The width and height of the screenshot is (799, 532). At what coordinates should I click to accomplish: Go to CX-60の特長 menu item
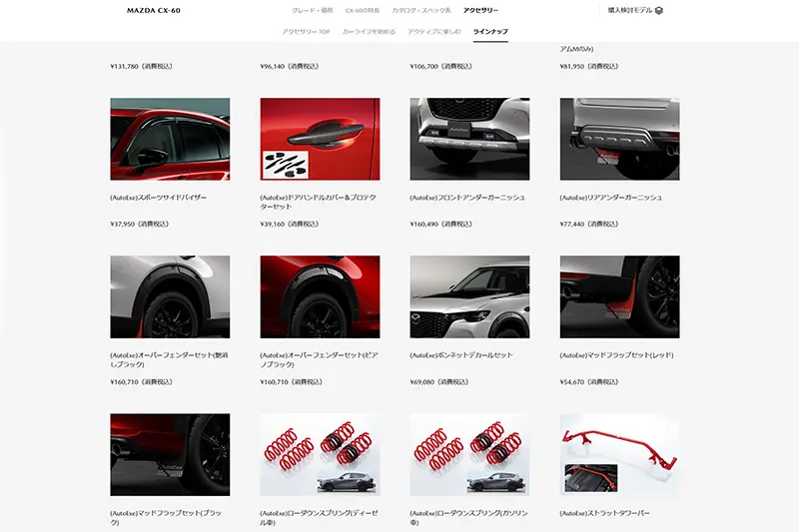(363, 10)
